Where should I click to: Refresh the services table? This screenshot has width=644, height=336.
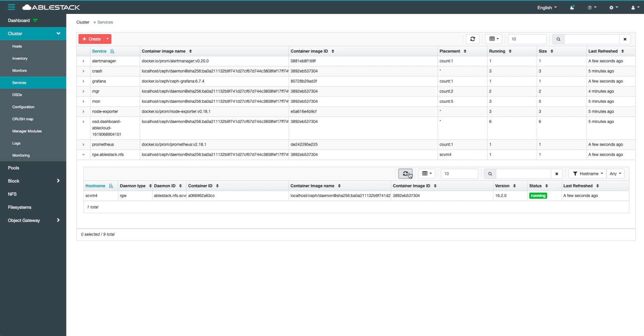coord(473,39)
